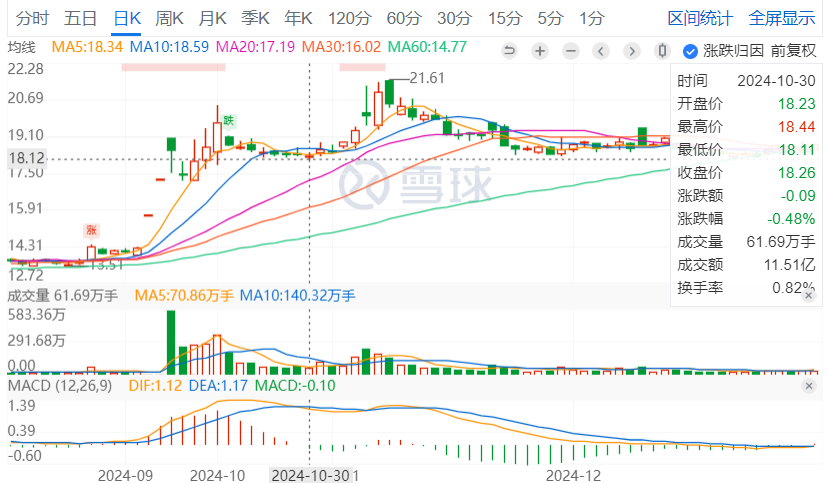Uncheck the 涨跌归因 checkbox
This screenshot has height=483, width=831.
(x=690, y=51)
